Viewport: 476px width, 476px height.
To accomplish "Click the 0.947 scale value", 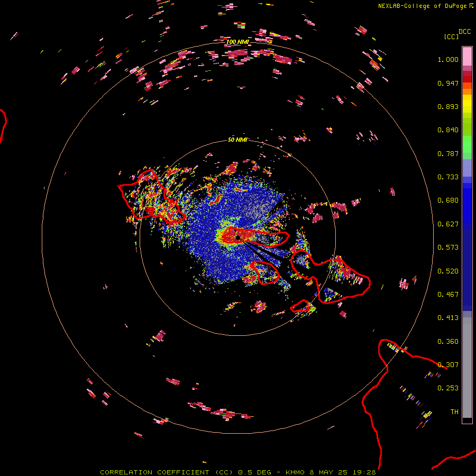I will (448, 83).
